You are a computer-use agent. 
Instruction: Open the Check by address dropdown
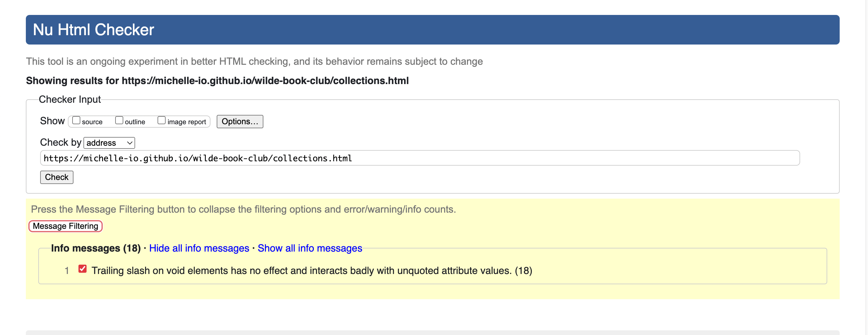[x=109, y=143]
